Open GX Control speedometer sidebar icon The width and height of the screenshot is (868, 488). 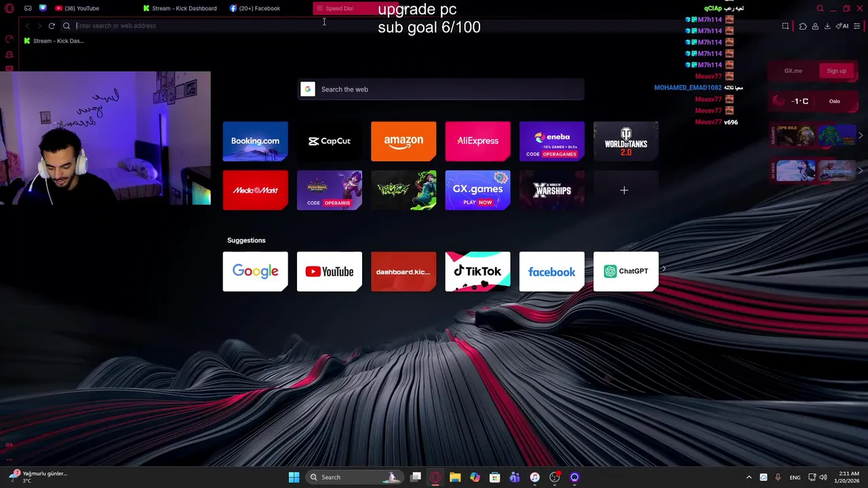pyautogui.click(x=9, y=40)
